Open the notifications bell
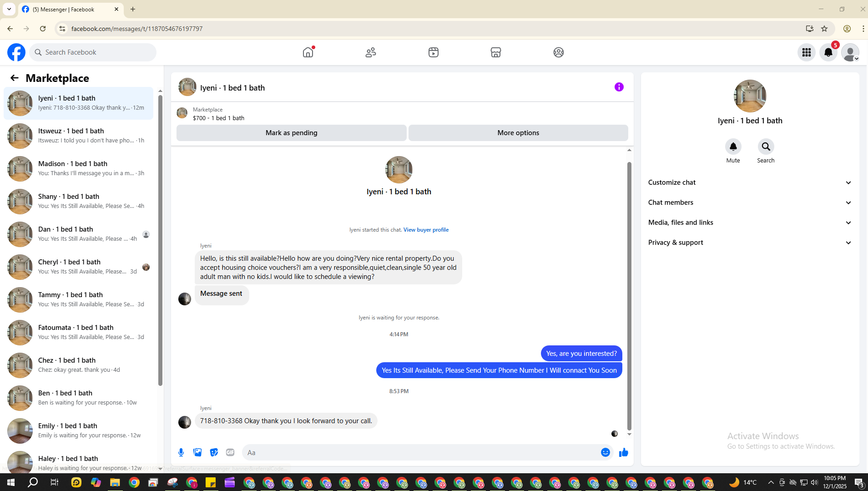The width and height of the screenshot is (868, 491). [x=828, y=52]
